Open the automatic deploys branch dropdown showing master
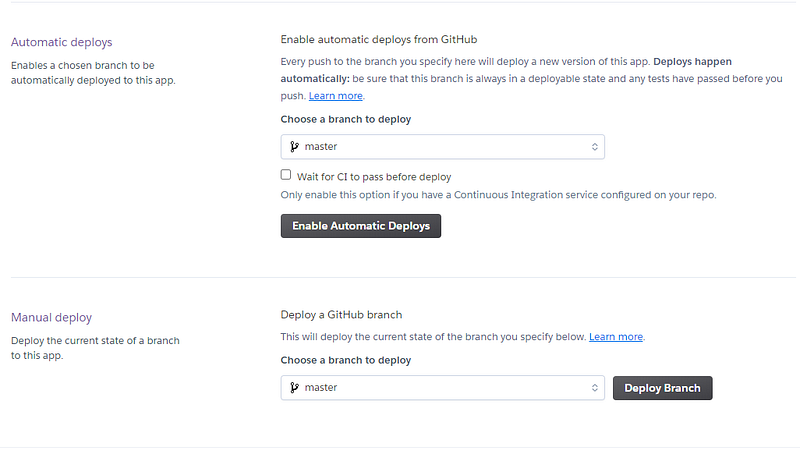Screen dimensions: 800x455 442,147
